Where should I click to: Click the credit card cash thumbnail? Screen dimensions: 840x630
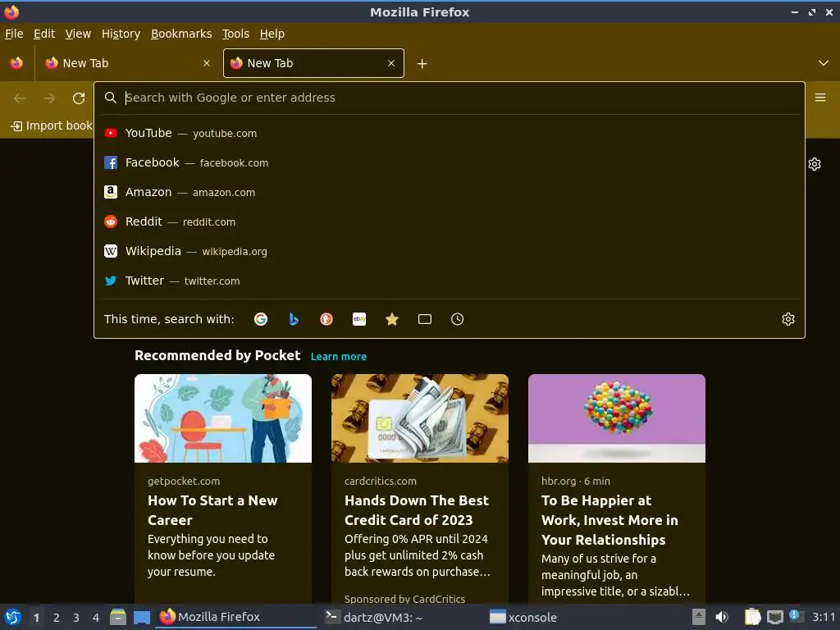[x=420, y=418]
